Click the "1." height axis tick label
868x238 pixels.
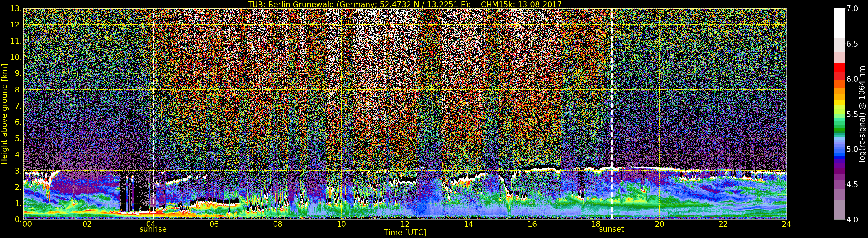click(x=18, y=203)
